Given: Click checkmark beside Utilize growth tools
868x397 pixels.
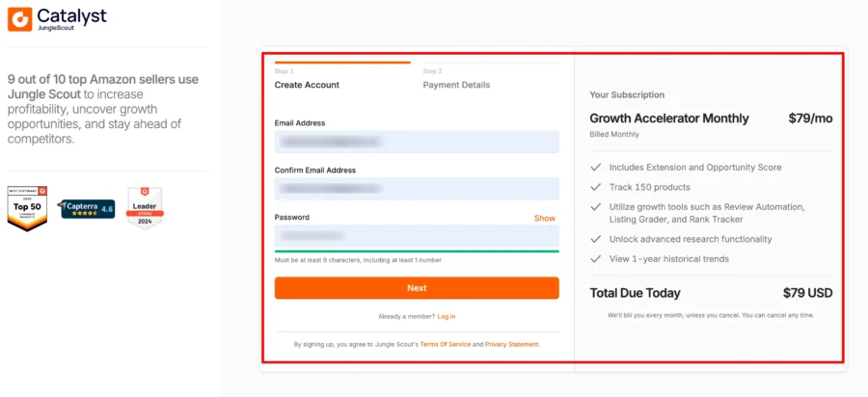Looking at the screenshot, I should coord(596,207).
